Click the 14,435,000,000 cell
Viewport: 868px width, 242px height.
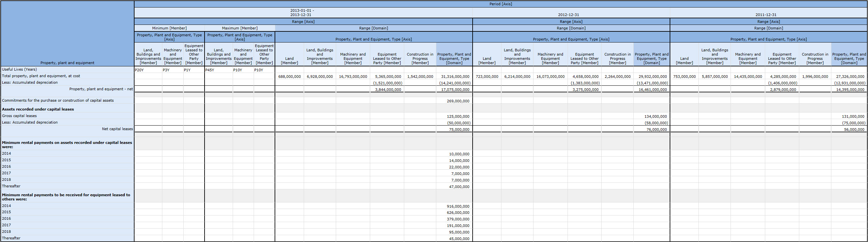coord(748,77)
